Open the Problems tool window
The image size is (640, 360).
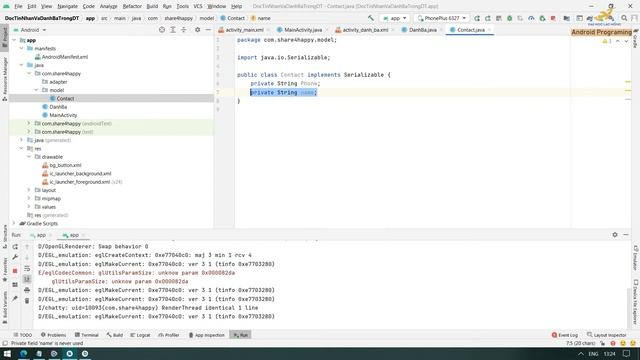(x=53, y=335)
